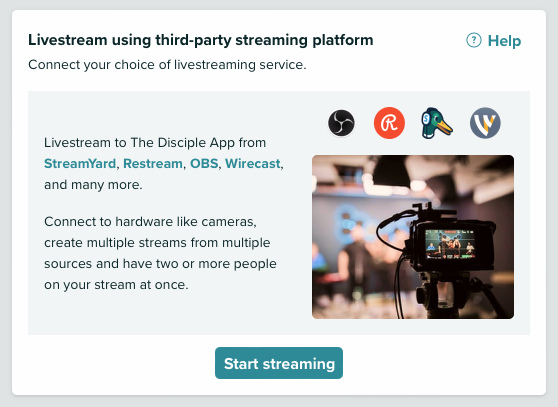This screenshot has width=558, height=407.
Task: Click the text 'Connect your choice of livestreaming service.'
Action: coord(167,65)
